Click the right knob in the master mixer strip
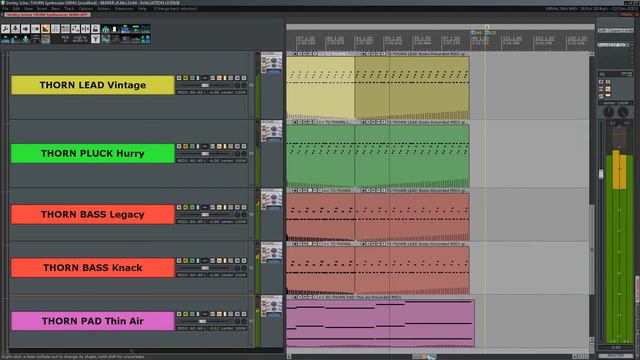This screenshot has height=360, width=640. (623, 112)
